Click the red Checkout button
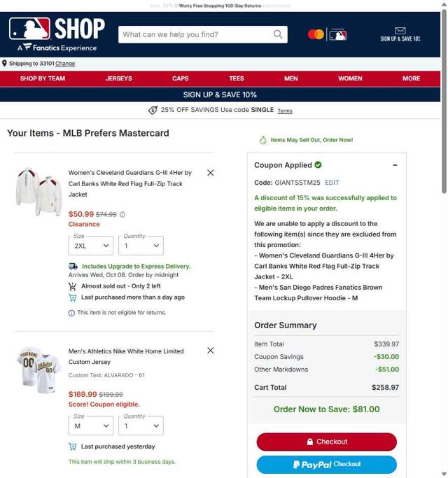The image size is (448, 478). pyautogui.click(x=327, y=442)
